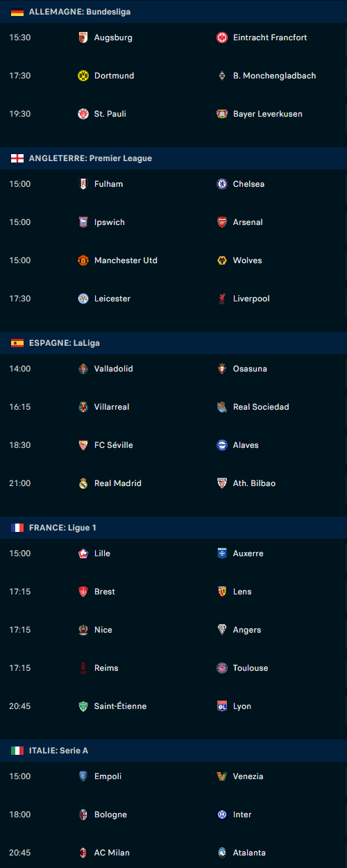Open the 15:30 Augsburg match time
Image resolution: width=347 pixels, height=868 pixels.
(x=19, y=37)
